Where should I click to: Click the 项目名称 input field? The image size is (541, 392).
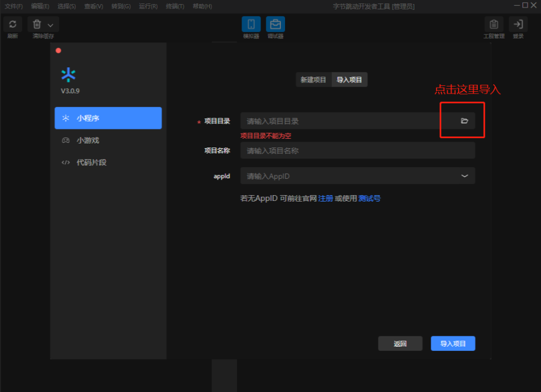point(358,151)
